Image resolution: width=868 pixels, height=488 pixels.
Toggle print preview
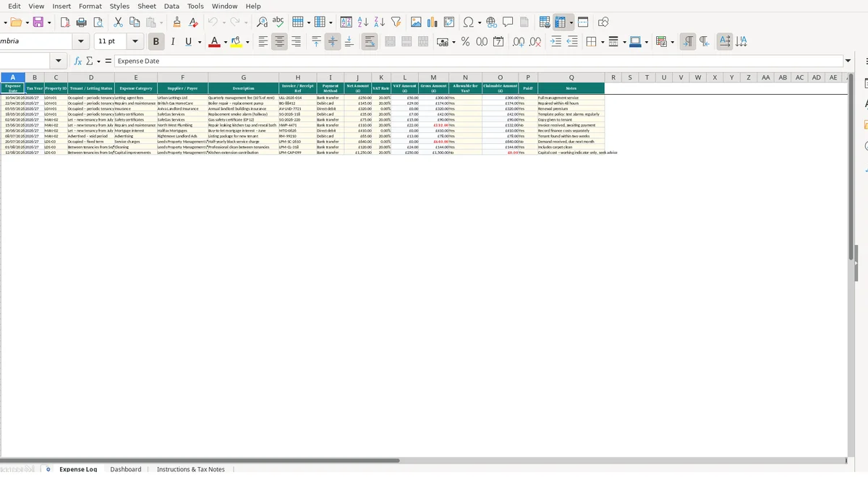[x=98, y=22]
